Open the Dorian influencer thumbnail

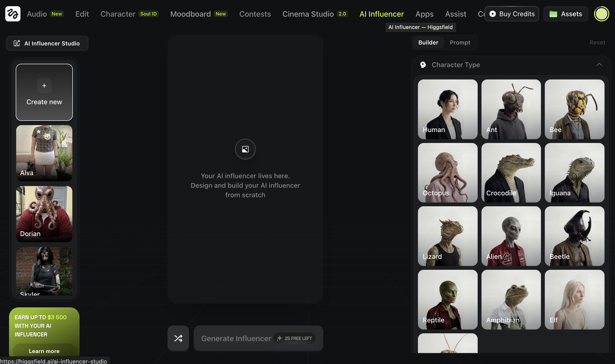tap(44, 214)
